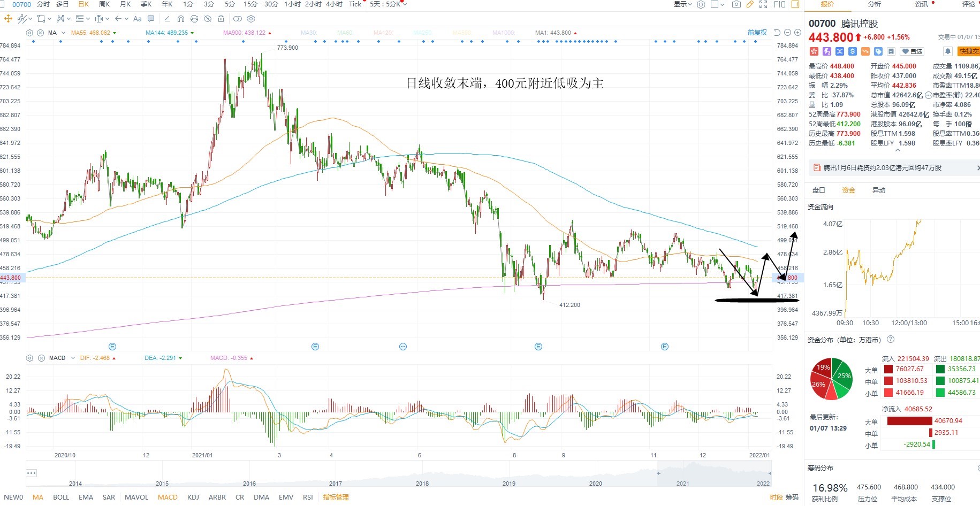This screenshot has height=506, width=980.
Task: Open the 5天:5分K period dropdown
Action: pyautogui.click(x=388, y=4)
